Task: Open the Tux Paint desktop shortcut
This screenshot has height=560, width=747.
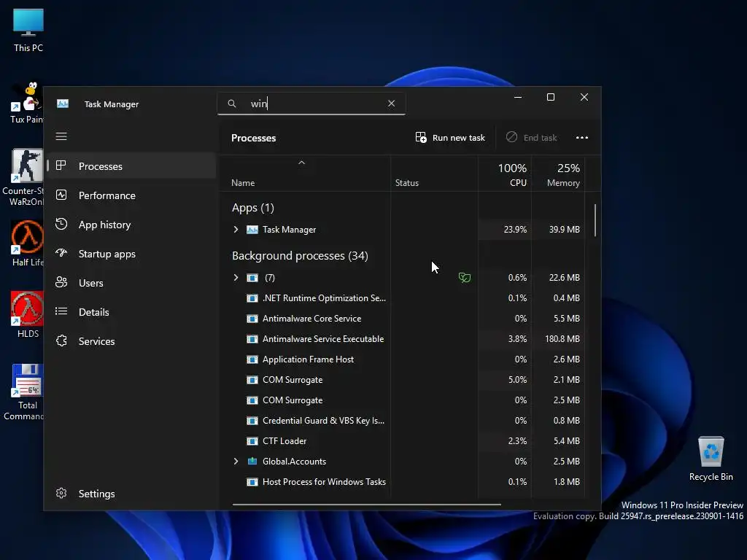Action: click(x=27, y=102)
